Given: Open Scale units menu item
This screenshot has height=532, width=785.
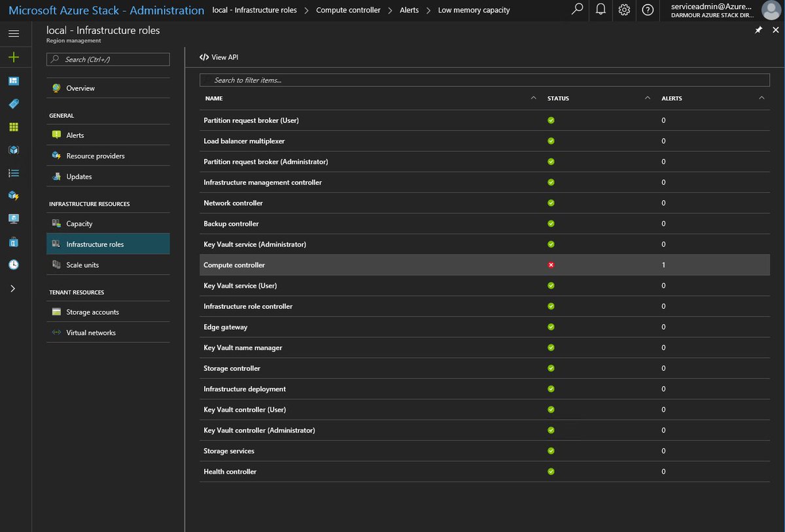Looking at the screenshot, I should point(108,265).
